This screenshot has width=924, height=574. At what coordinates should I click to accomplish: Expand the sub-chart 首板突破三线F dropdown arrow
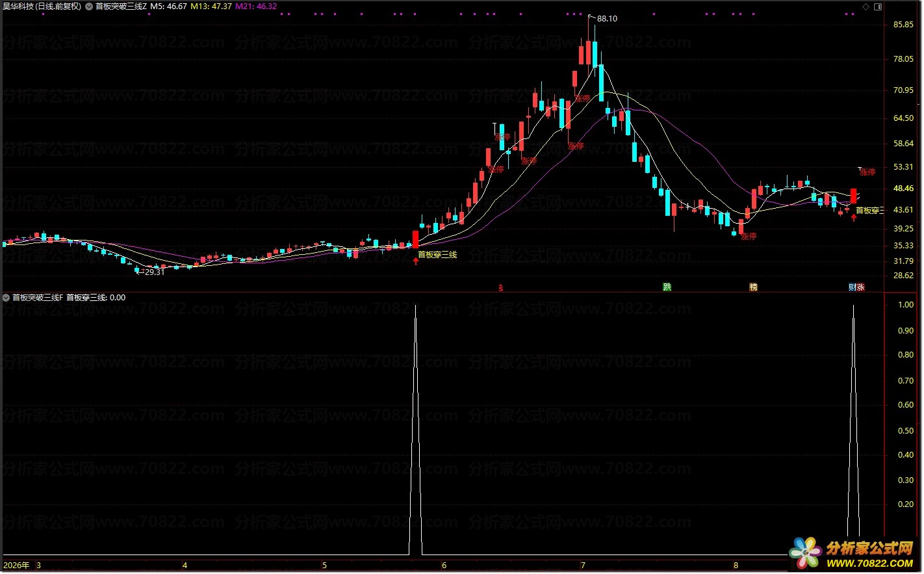click(x=6, y=298)
